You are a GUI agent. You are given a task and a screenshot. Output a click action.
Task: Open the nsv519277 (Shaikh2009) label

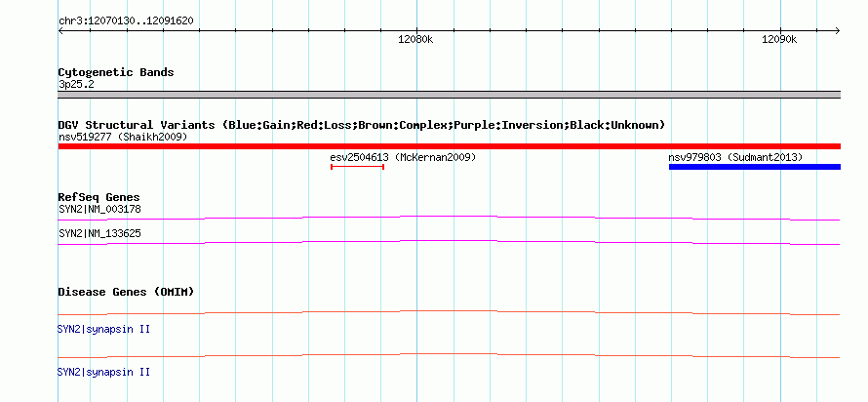(x=123, y=137)
